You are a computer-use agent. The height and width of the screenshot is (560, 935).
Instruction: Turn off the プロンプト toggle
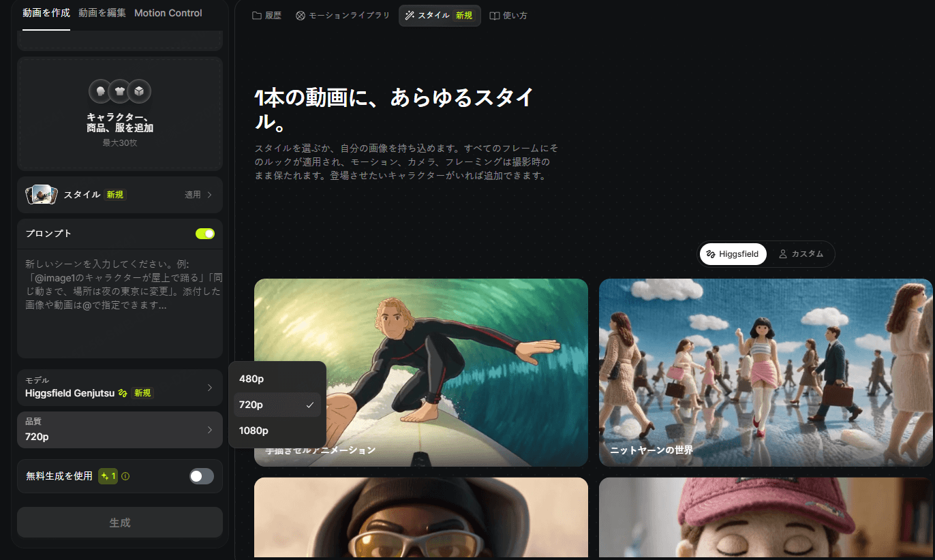click(205, 234)
